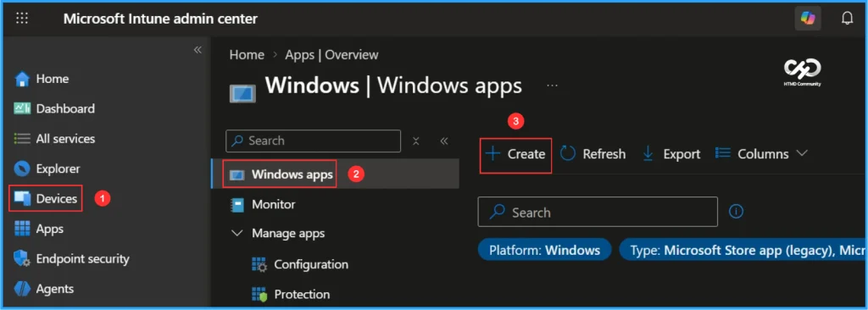Click in the apps list Search field
This screenshot has height=310, width=868.
(598, 212)
